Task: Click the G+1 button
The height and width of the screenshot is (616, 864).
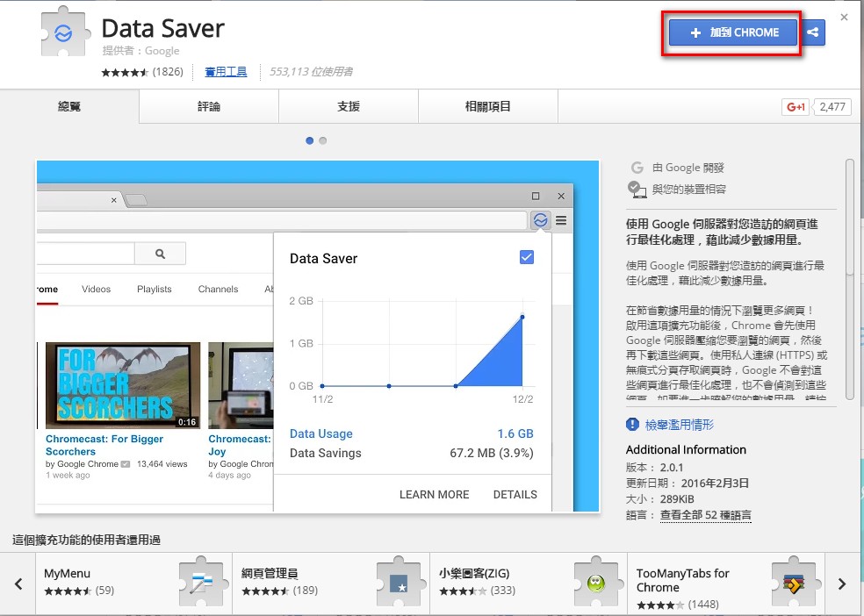Action: click(x=796, y=107)
